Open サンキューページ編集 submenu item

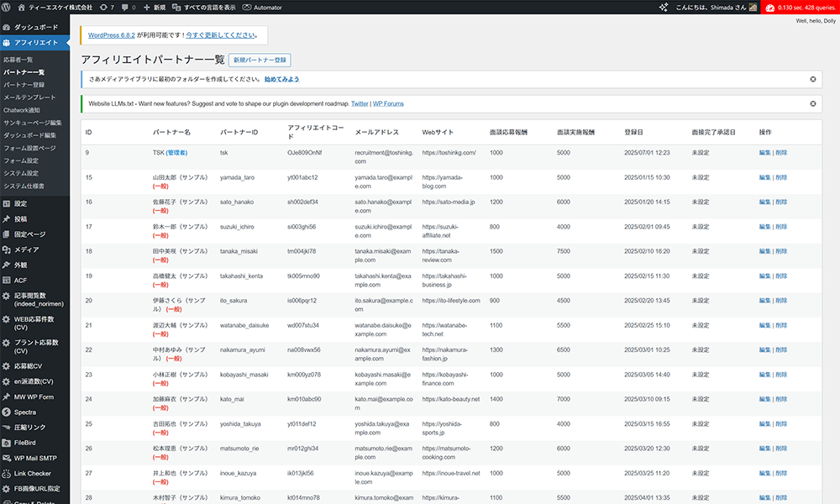point(33,123)
